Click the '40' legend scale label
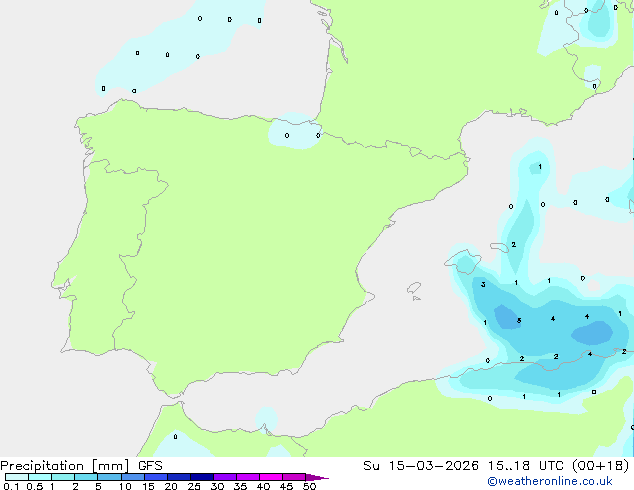Screen dimensions: 634x490 coord(263,486)
